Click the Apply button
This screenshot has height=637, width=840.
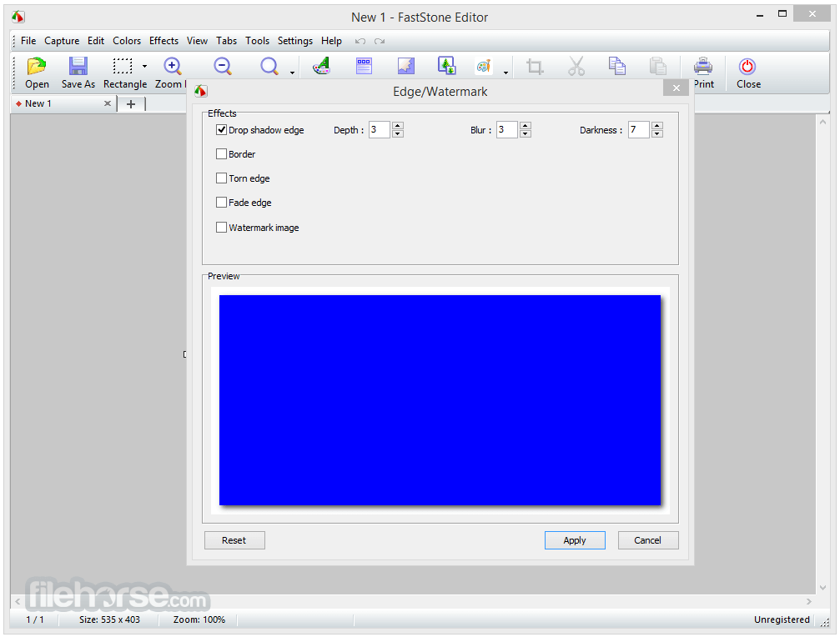[x=575, y=540]
